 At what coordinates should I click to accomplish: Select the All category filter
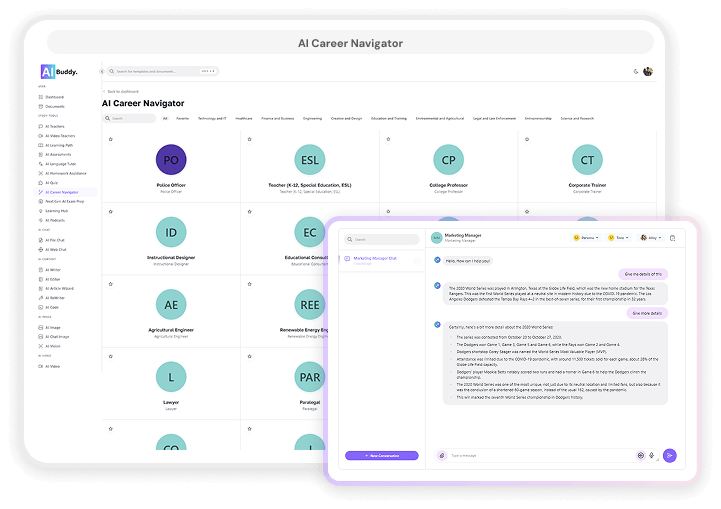click(165, 118)
